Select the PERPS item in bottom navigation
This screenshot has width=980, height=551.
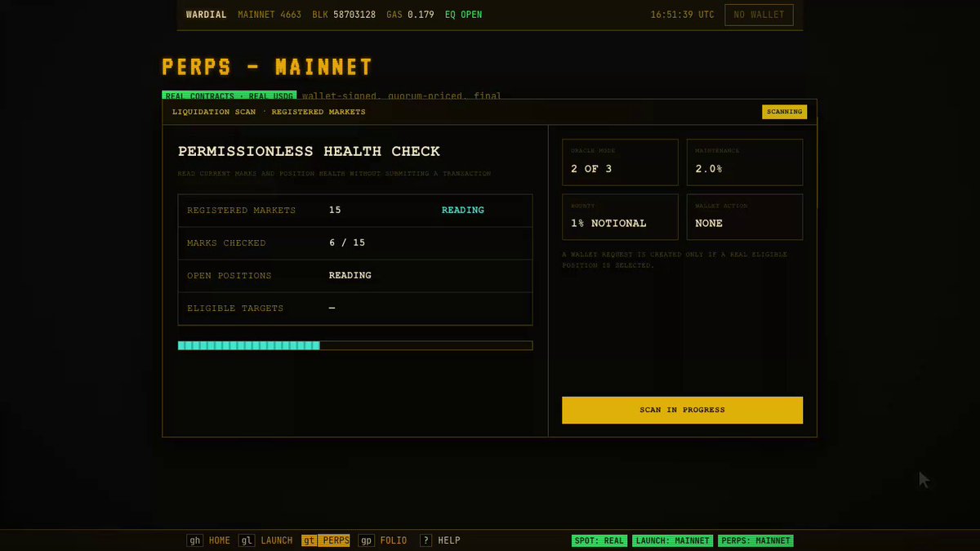326,540
